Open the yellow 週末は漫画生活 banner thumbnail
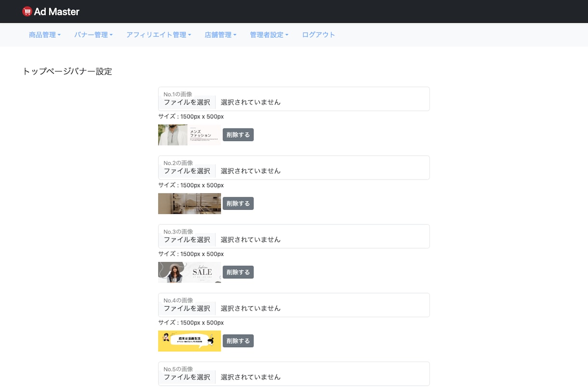This screenshot has height=388, width=588. [189, 341]
